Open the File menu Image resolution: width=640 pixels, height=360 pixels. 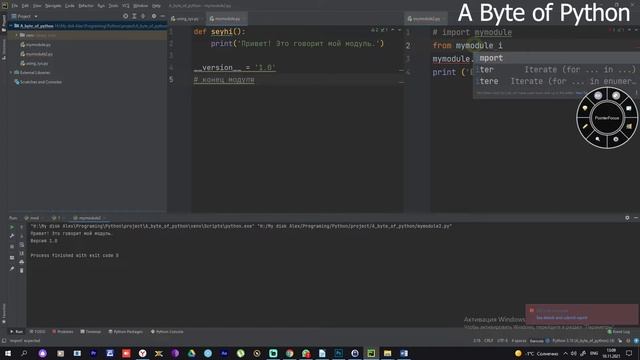(15, 6)
